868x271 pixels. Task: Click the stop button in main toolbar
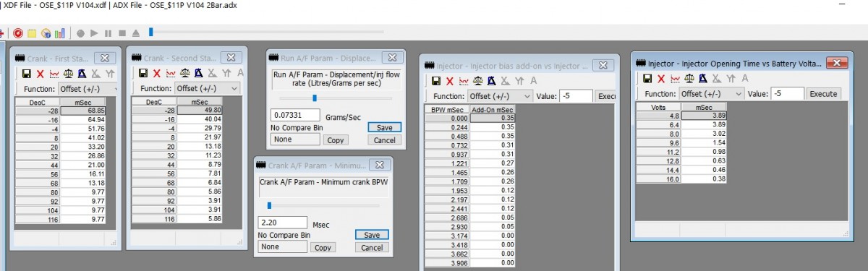122,33
